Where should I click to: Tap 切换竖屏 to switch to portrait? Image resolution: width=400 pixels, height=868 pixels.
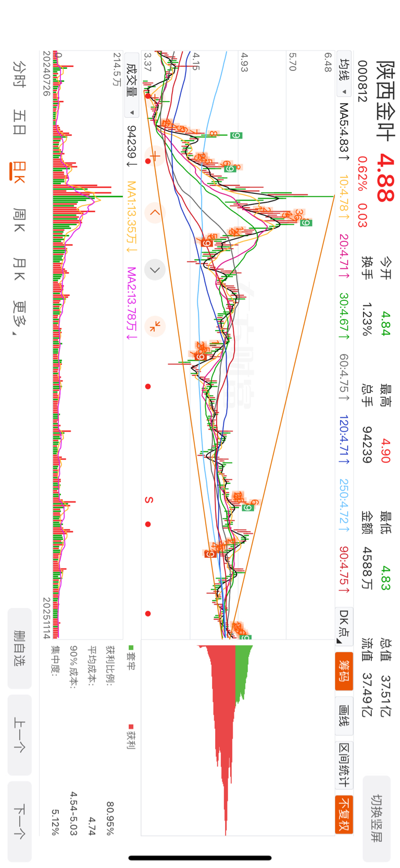(x=376, y=818)
